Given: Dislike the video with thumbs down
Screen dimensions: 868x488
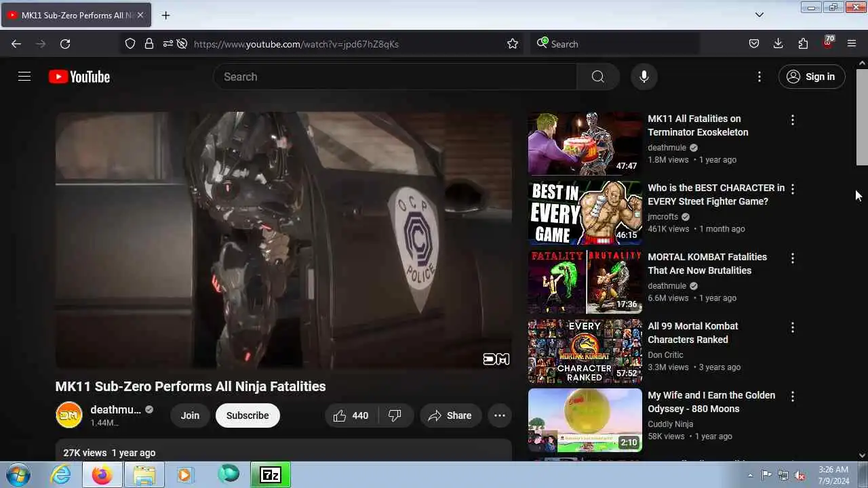Looking at the screenshot, I should pos(395,415).
